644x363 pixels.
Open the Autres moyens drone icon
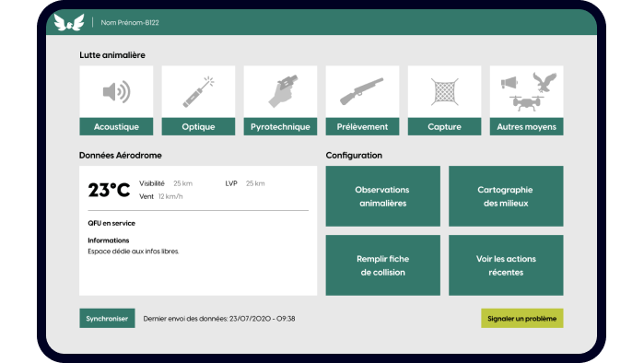click(526, 102)
